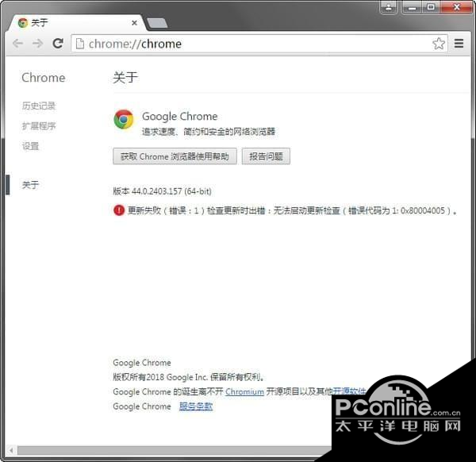
Task: Open the user profile button in title bar
Action: click(388, 7)
